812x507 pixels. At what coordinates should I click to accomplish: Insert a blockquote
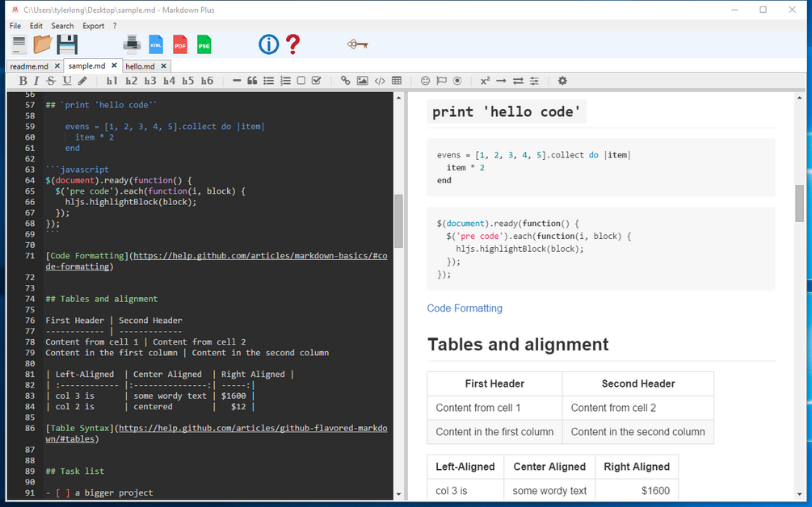(x=252, y=81)
